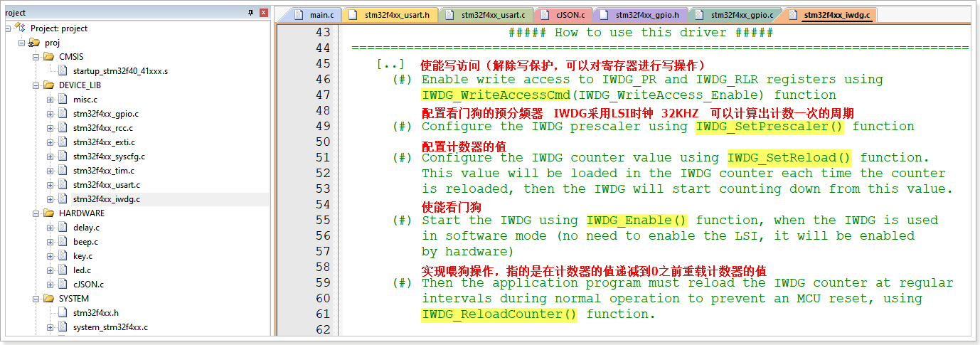
Task: Pin the Project panel with the pushpin icon
Action: pos(250,13)
